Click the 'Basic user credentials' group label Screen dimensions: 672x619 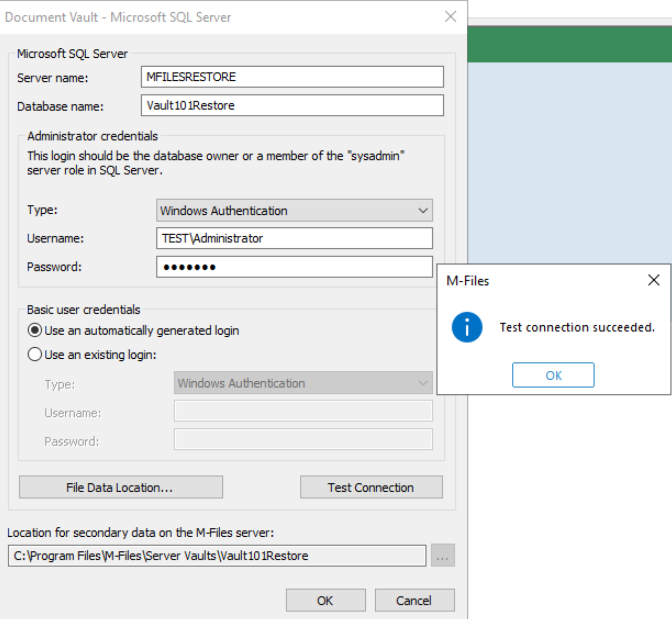[x=83, y=310]
